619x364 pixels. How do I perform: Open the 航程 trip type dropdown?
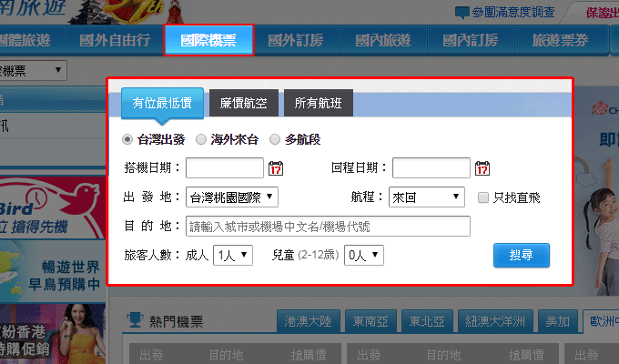[426, 197]
